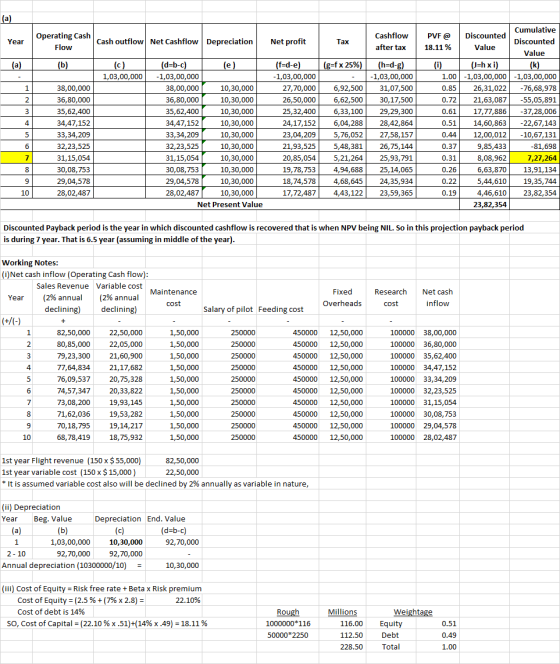The height and width of the screenshot is (664, 560).
Task: Click the "1000000*116" rough cell
Action: (x=288, y=623)
